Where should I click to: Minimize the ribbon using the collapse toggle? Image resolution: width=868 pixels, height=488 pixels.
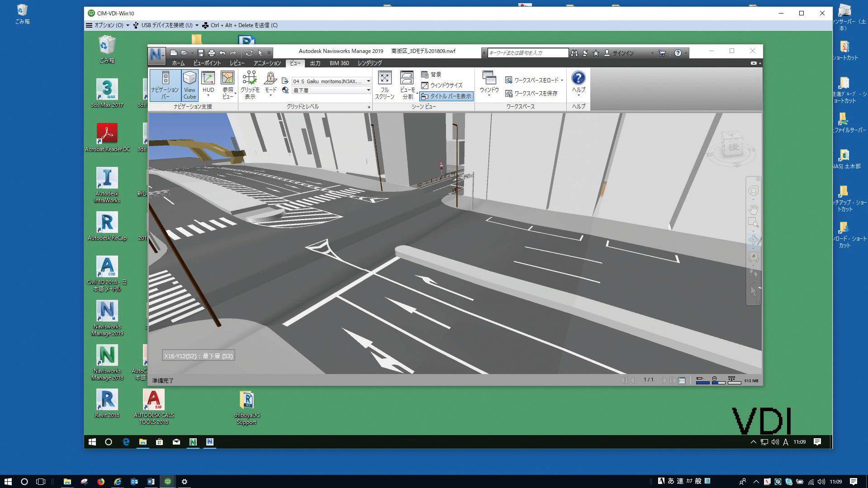(754, 63)
